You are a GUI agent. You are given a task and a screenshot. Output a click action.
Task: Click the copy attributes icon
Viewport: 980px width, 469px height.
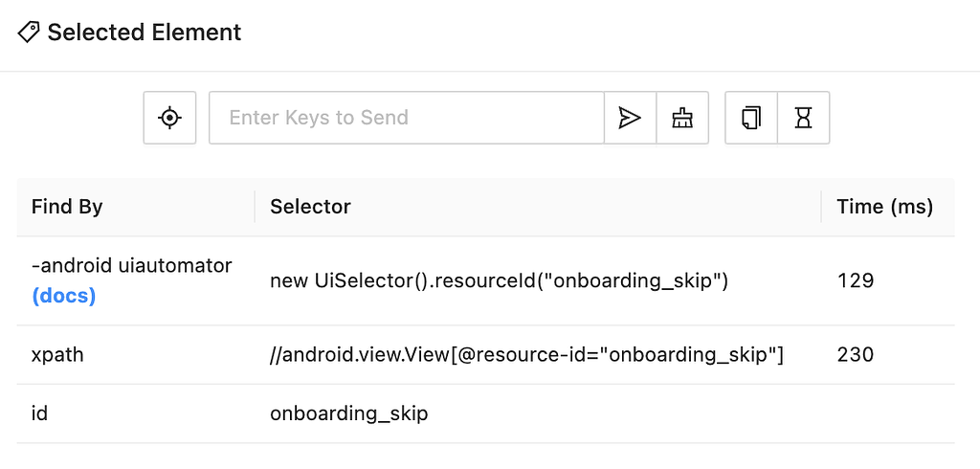(x=751, y=118)
